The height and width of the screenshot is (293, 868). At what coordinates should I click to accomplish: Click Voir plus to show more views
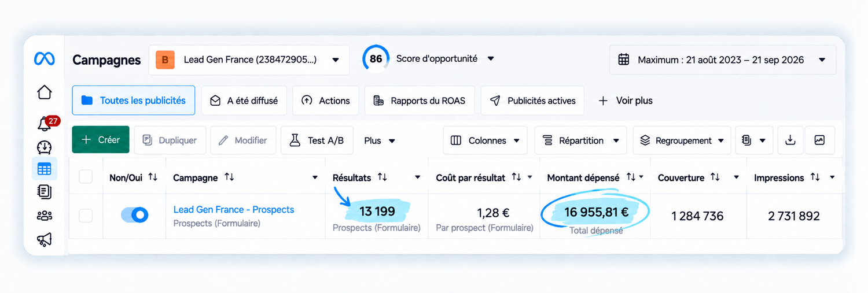(625, 101)
